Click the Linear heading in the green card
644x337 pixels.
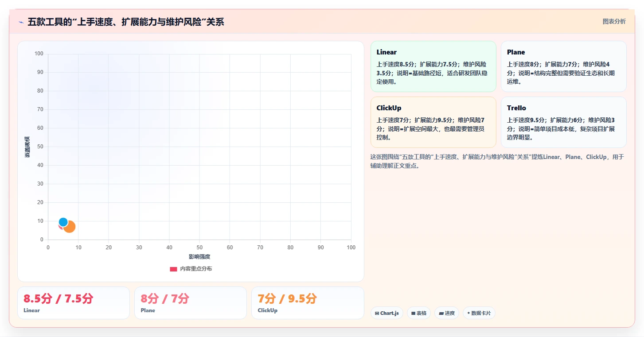(x=386, y=52)
